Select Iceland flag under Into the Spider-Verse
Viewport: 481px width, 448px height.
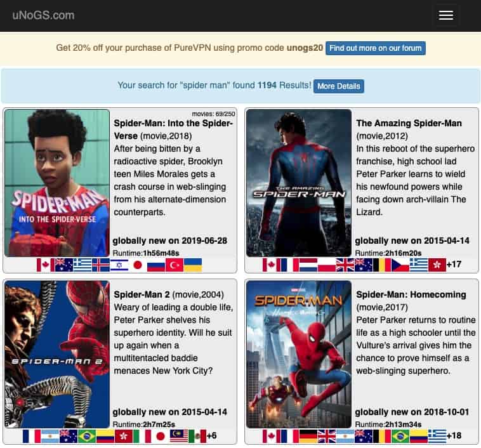[101, 265]
